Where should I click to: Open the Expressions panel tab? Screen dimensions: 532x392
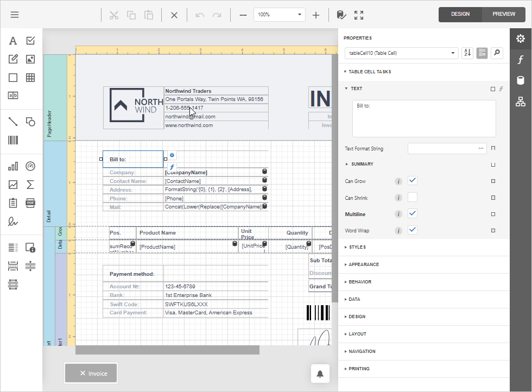coord(521,60)
